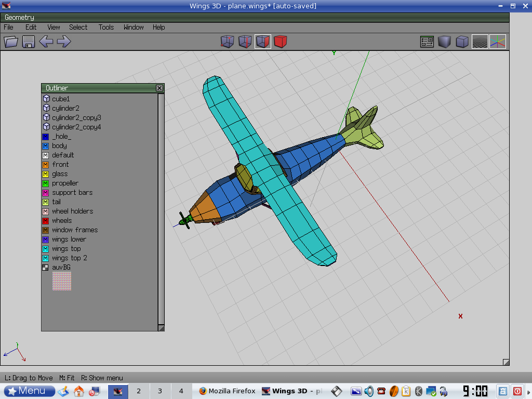Toggle flat/smooth shading cube icon
Image resolution: width=532 pixels, height=399 pixels.
point(445,42)
